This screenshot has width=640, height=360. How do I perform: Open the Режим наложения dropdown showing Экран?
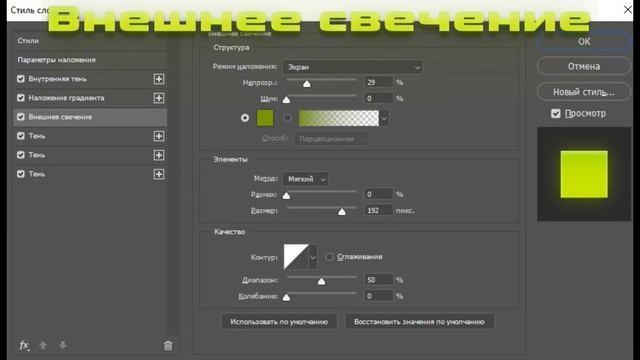click(353, 67)
